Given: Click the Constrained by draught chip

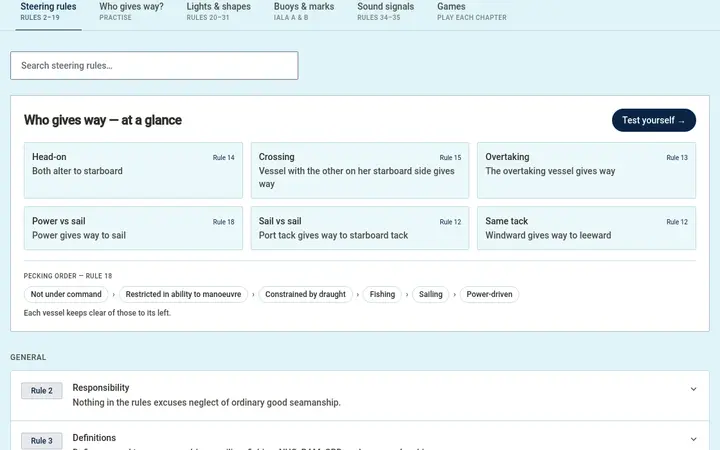Looking at the screenshot, I should pos(305,294).
